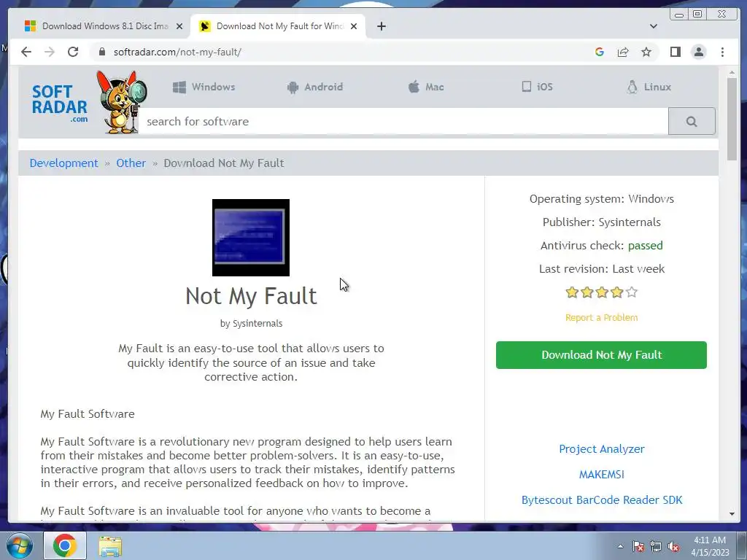Go back to the previous page

coord(26,52)
